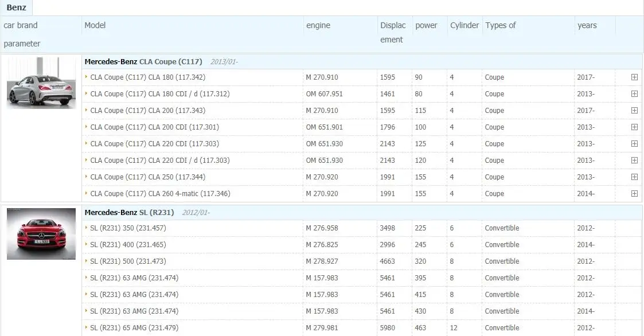Open the CLA Coupe (C117) CLA 180 (117.342) link

pyautogui.click(x=147, y=77)
